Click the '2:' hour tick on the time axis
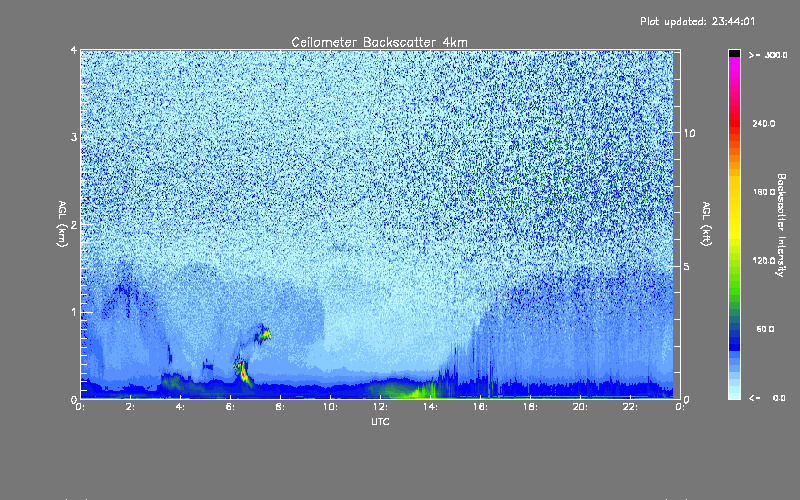The width and height of the screenshot is (800, 500). [130, 407]
